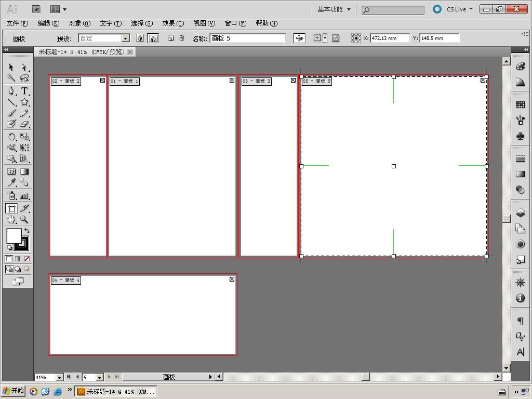Viewport: 532px width, 399px height.
Task: Select the Shape Builder tool
Action: click(11, 158)
